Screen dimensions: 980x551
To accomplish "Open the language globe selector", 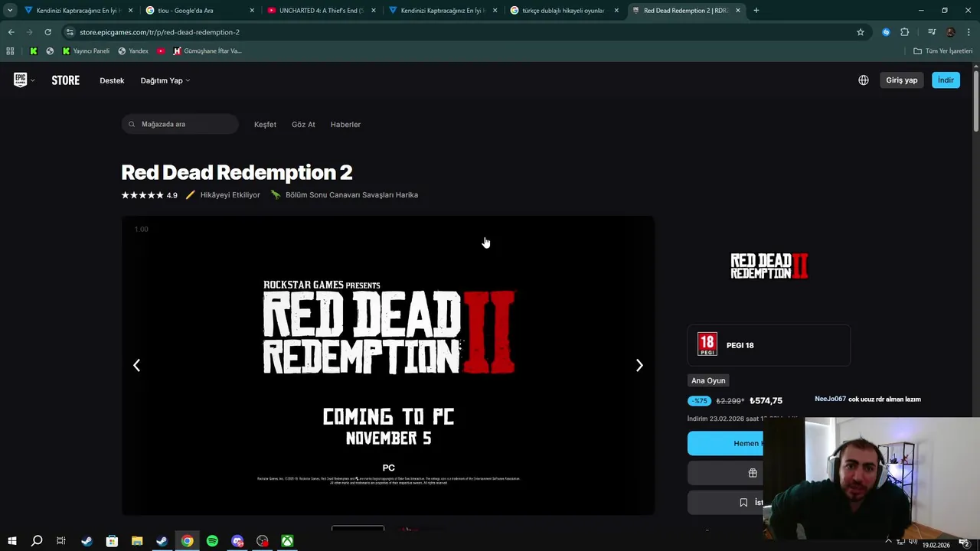I will coord(863,80).
